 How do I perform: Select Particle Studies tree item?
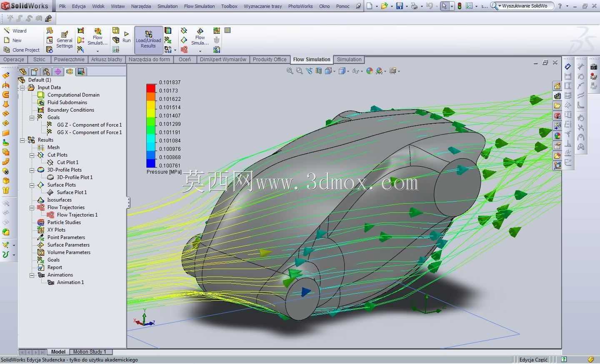tap(64, 222)
